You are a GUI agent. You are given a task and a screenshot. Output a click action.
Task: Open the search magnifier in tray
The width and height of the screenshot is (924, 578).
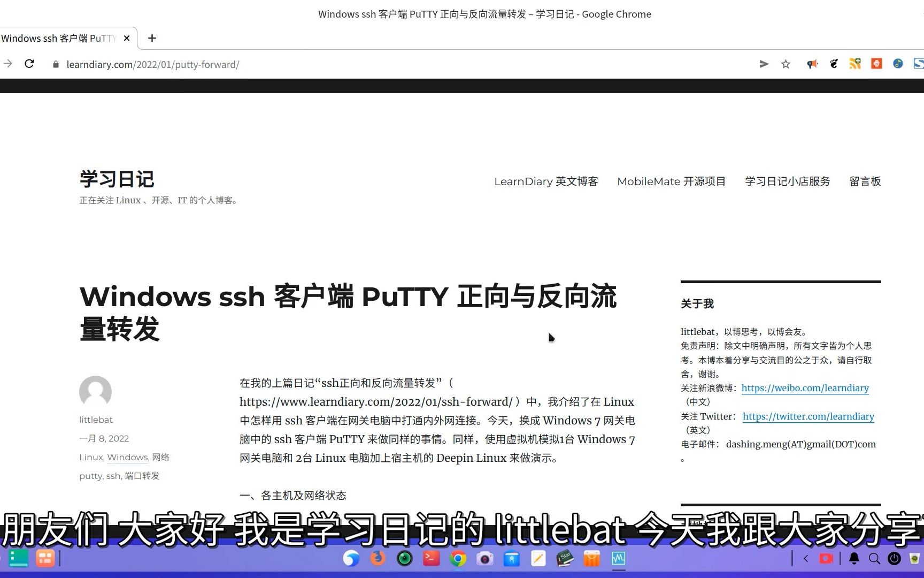pos(874,558)
